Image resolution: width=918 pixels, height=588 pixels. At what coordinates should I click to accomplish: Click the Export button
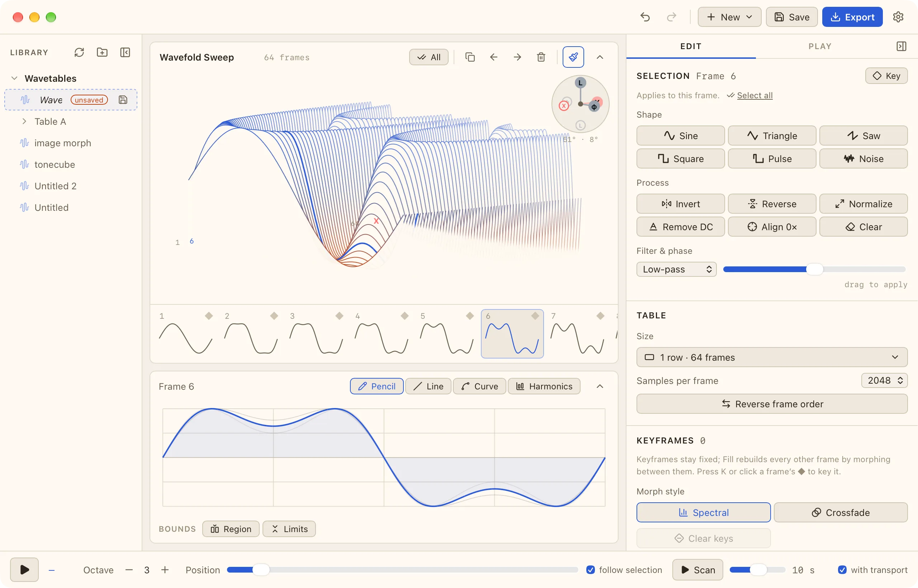[x=852, y=17]
